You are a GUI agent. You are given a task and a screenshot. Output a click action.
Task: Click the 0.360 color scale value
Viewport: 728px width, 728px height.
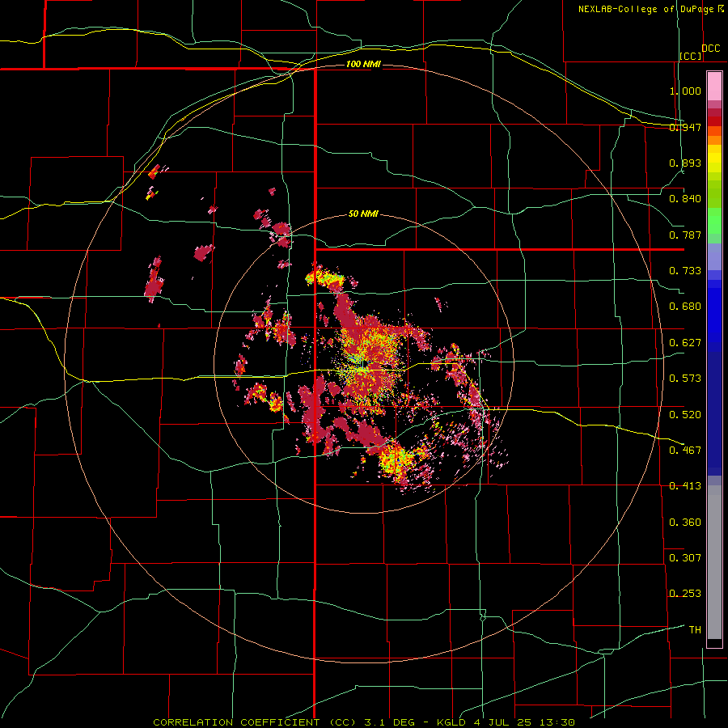pos(685,522)
